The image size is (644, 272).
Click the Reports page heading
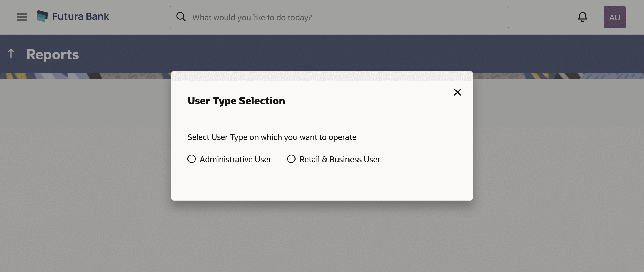coord(53,55)
